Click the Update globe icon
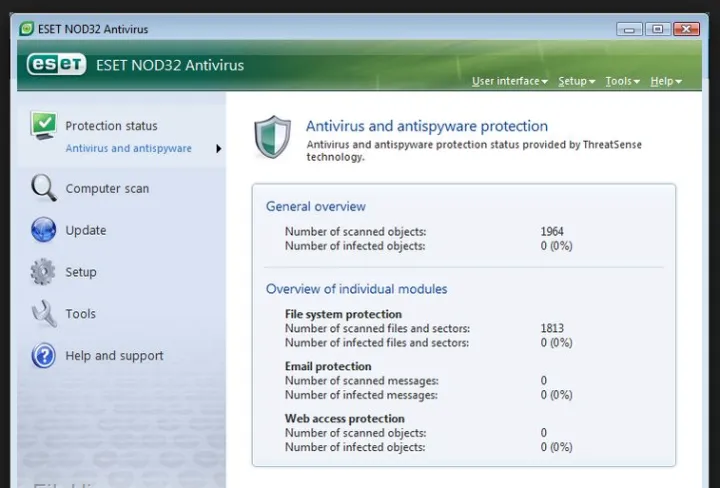Image resolution: width=720 pixels, height=488 pixels. tap(44, 230)
